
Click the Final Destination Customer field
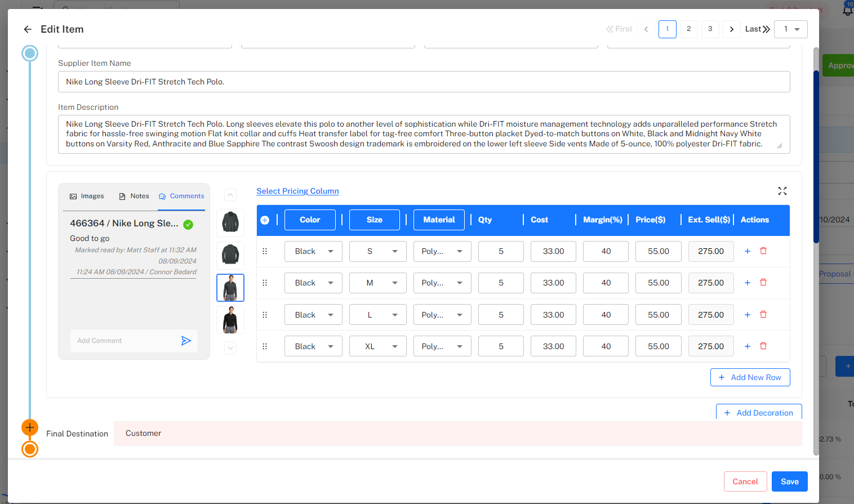click(457, 434)
